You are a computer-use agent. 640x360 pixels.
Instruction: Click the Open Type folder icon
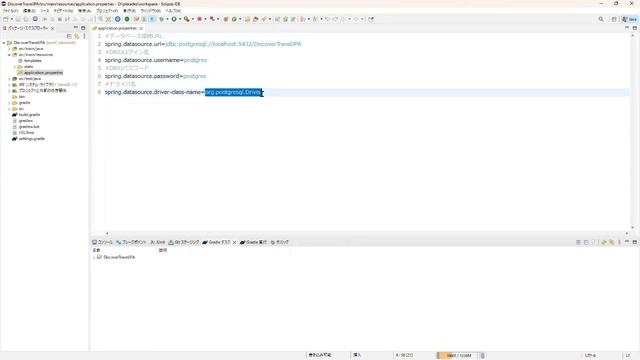pyautogui.click(x=247, y=19)
